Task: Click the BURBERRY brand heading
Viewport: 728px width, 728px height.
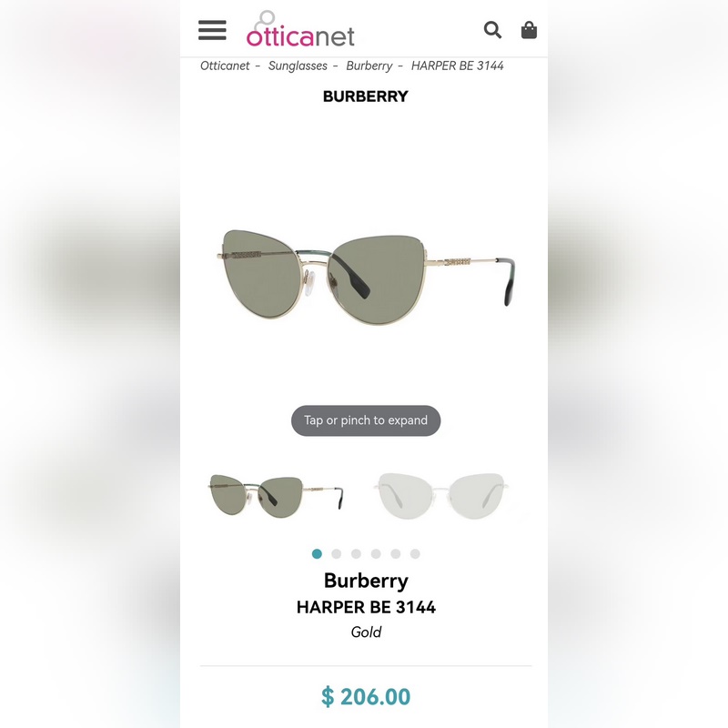Action: click(366, 96)
